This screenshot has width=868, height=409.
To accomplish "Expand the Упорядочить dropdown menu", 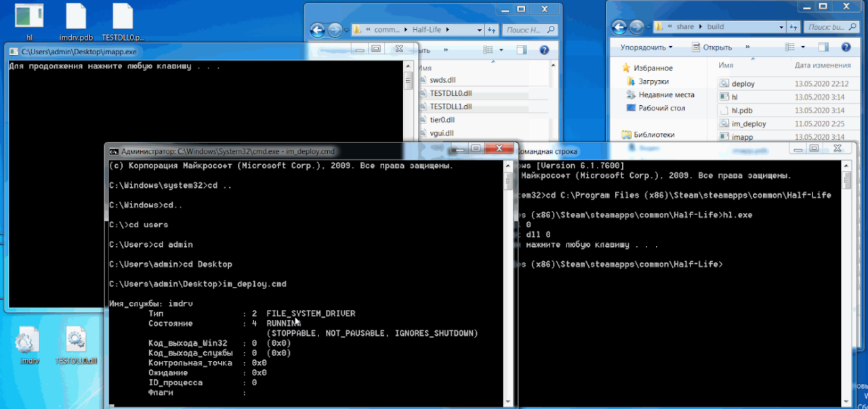I will click(x=646, y=47).
